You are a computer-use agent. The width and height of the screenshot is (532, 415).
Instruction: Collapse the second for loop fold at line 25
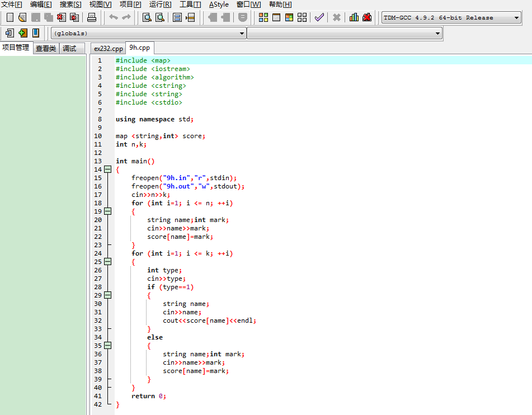pos(107,262)
